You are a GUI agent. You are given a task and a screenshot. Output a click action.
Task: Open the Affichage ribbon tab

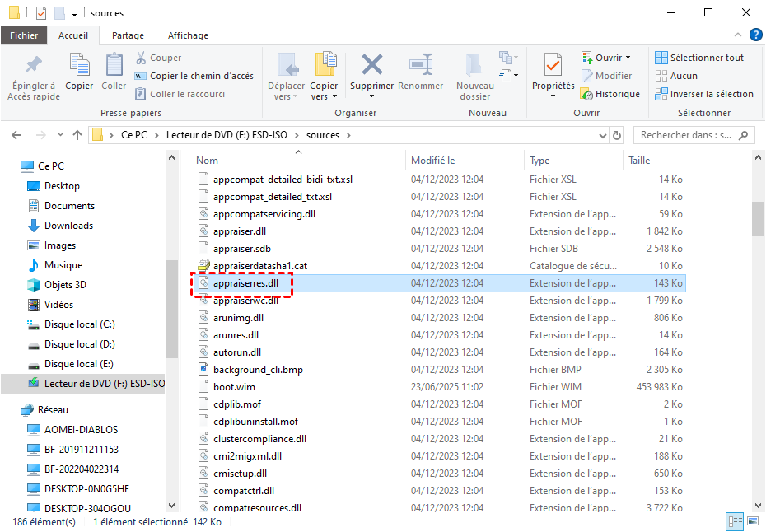[x=188, y=35]
